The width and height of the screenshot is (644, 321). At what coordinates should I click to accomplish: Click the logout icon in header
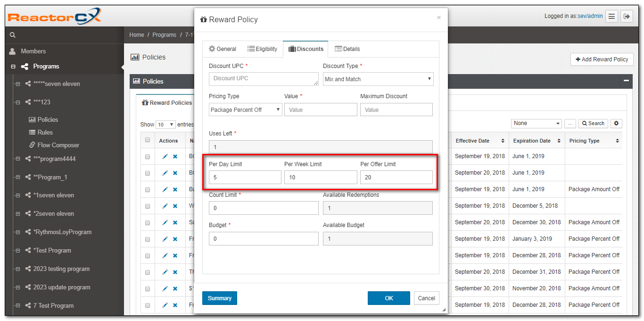coord(627,16)
